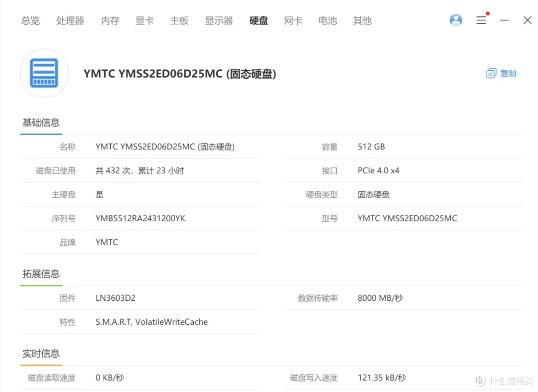The image size is (538, 392).
Task: Close the hardware info window
Action: pos(528,20)
